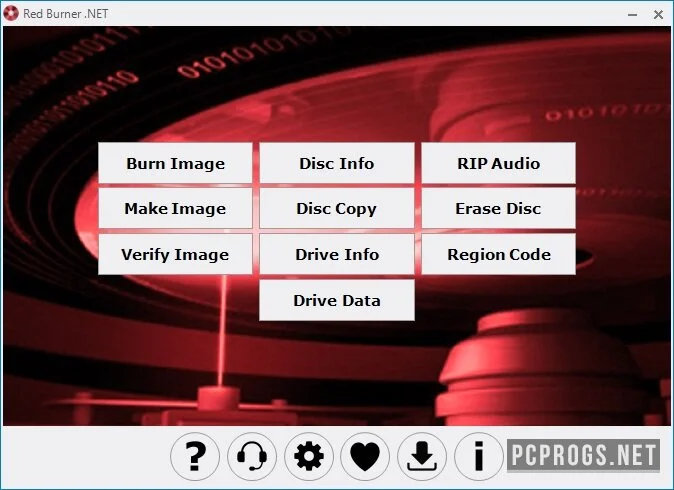Open the Disc Copy function

tap(337, 208)
